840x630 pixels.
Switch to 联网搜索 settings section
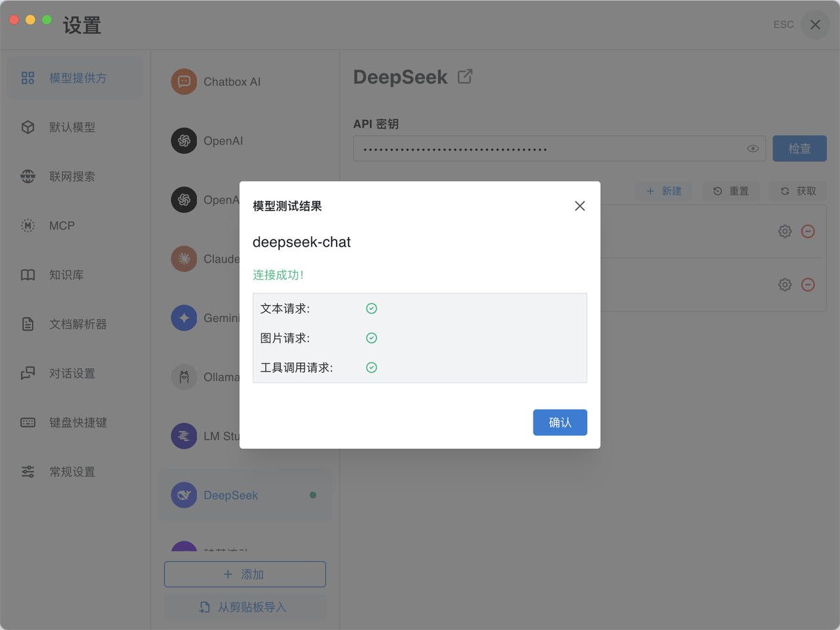coord(72,177)
